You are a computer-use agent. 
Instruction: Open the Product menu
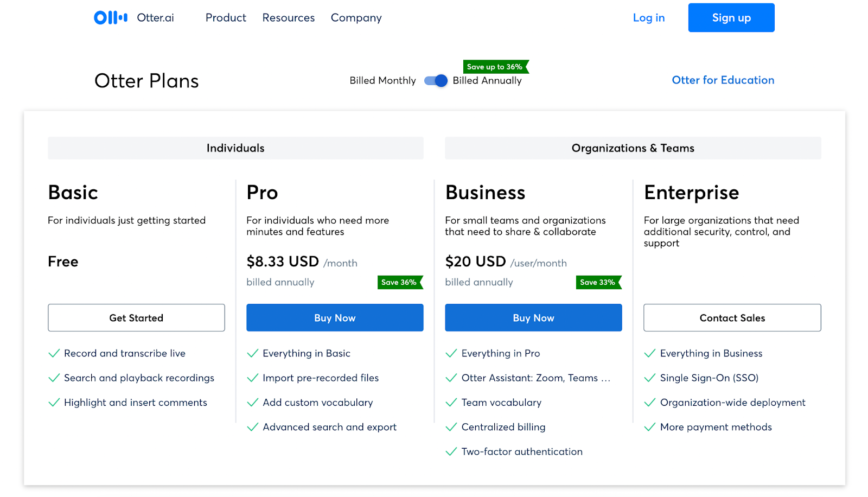(x=226, y=18)
